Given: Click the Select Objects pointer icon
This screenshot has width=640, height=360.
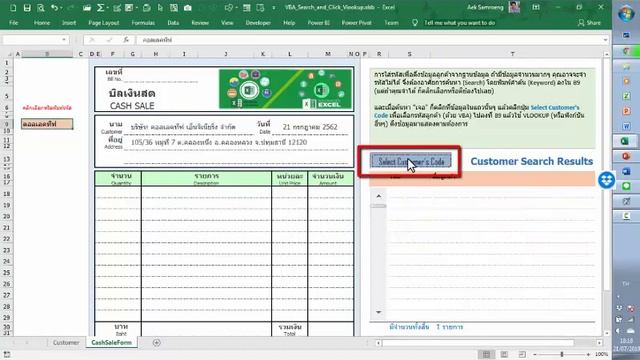Looking at the screenshot, I should [160, 7].
